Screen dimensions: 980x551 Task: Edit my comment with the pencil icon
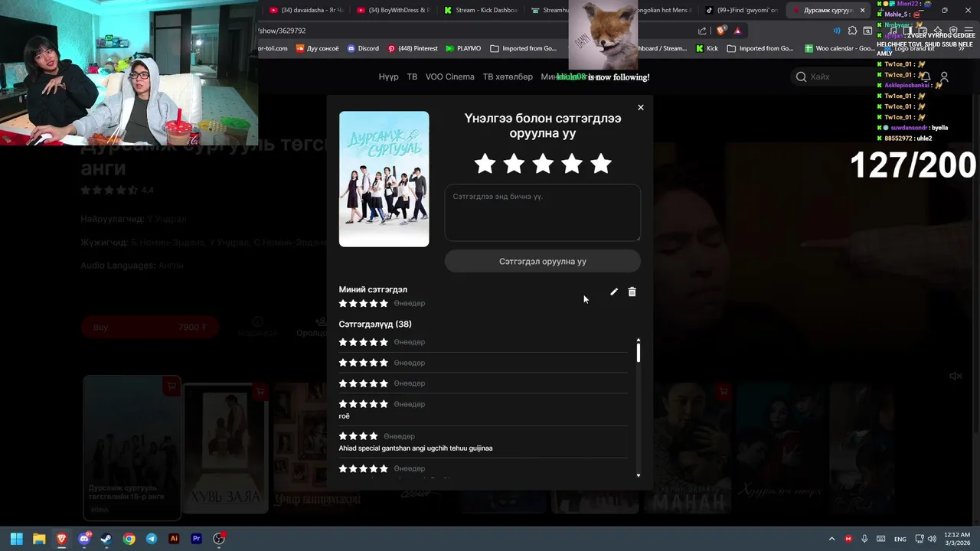[614, 292]
